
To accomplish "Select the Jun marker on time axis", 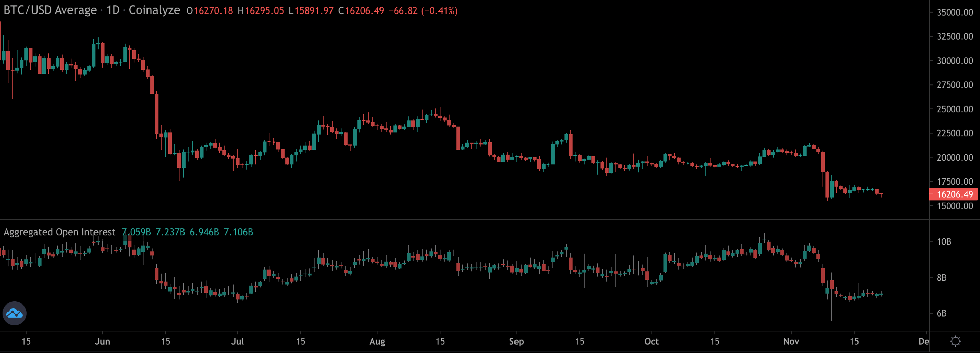I will click(102, 341).
